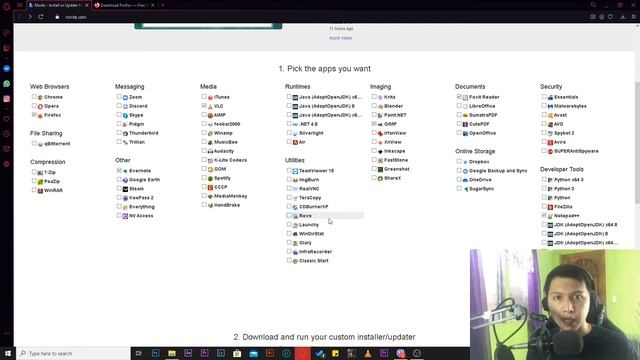640x360 pixels.
Task: Select the 'K-Lite Codecs' label
Action: click(x=230, y=160)
